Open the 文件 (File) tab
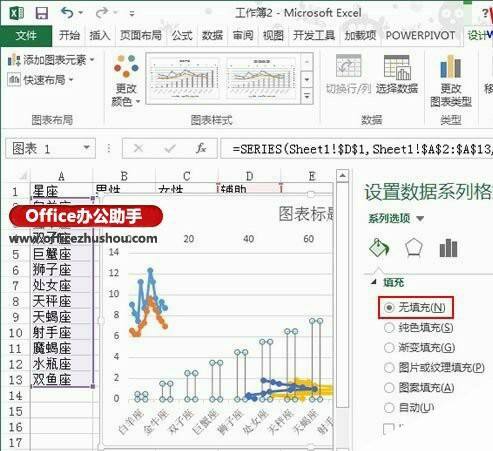 click(26, 35)
